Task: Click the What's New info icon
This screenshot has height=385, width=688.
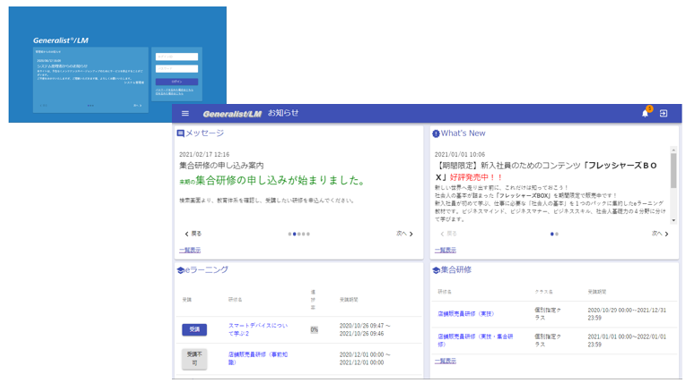Action: 436,133
